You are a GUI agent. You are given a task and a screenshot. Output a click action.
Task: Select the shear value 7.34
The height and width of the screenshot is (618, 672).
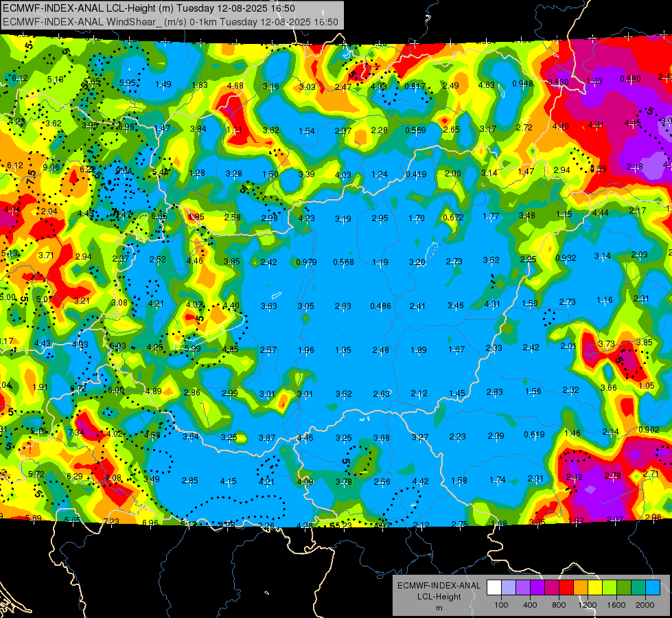[x=76, y=432]
